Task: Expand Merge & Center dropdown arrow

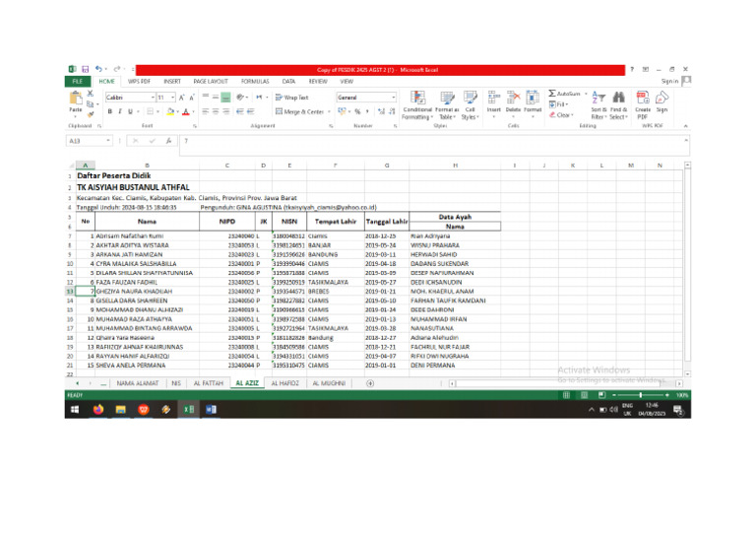Action: pyautogui.click(x=330, y=112)
